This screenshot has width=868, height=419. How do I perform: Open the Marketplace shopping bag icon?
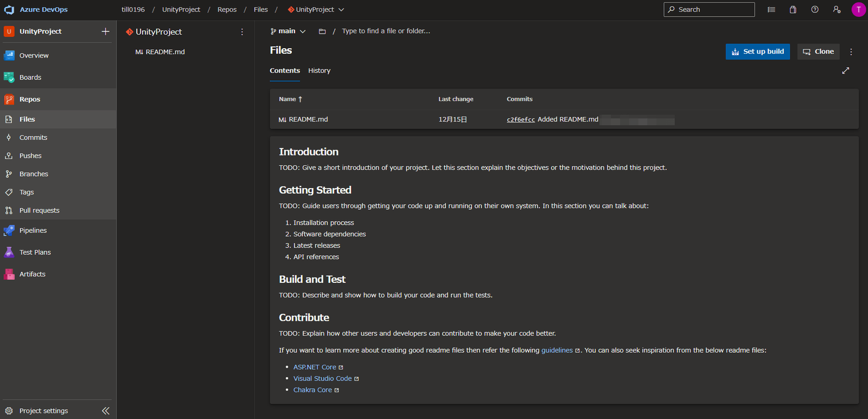pos(793,10)
